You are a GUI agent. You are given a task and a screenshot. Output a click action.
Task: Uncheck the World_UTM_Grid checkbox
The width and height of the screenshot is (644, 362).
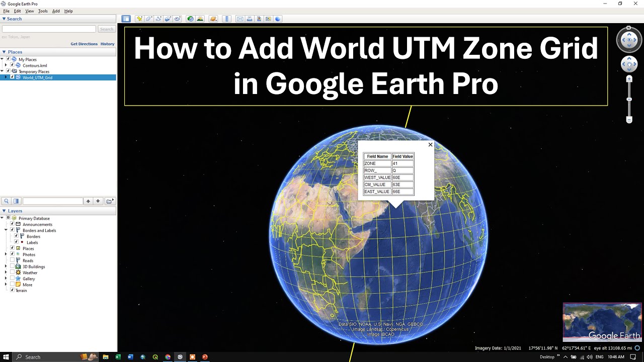tap(12, 77)
